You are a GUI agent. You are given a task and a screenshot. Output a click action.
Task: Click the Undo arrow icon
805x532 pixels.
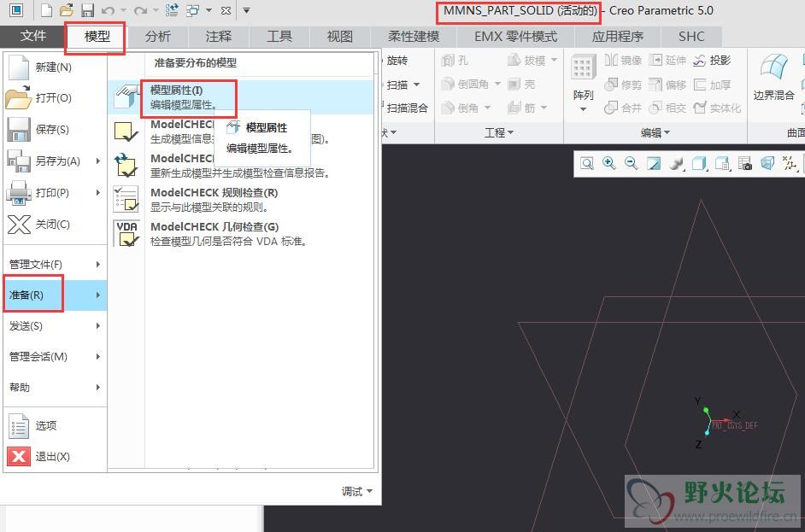click(108, 10)
